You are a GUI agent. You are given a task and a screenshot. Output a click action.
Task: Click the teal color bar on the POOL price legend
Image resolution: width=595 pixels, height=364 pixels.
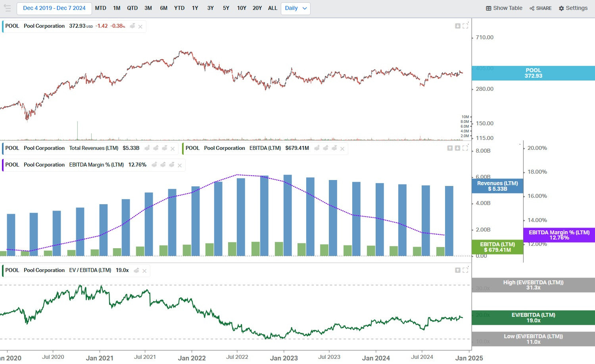click(3, 26)
